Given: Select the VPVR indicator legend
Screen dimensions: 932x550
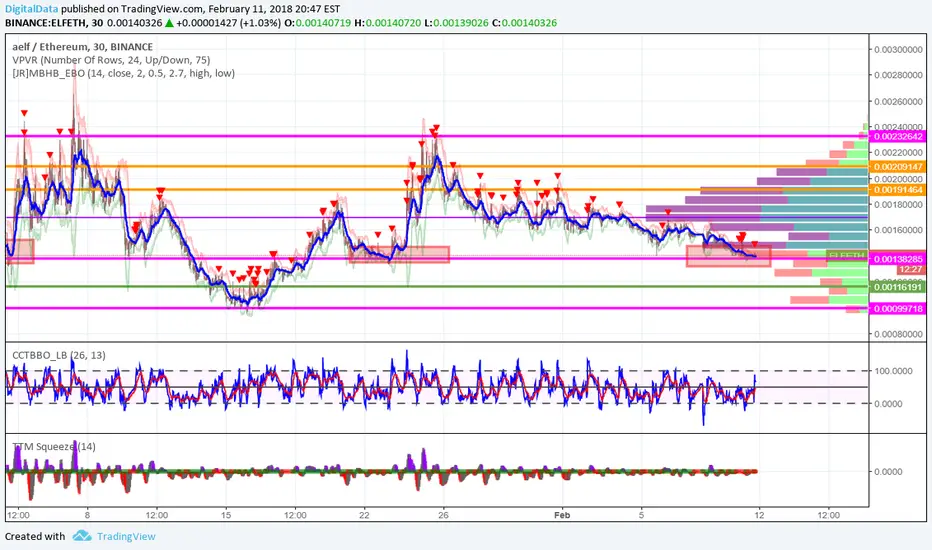Looking at the screenshot, I should coord(111,60).
